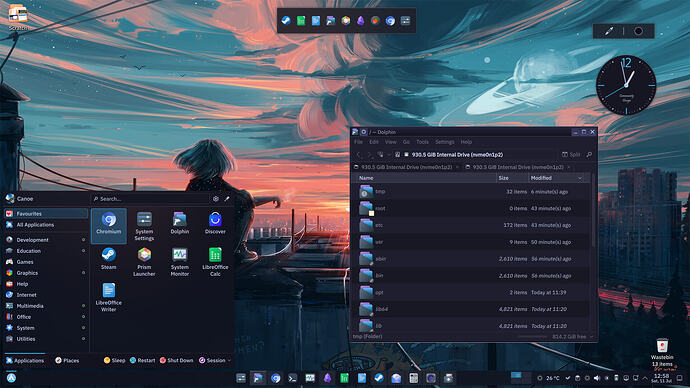This screenshot has width=690, height=388.
Task: Launch Prism Launcher from the top dock
Action: (x=345, y=21)
